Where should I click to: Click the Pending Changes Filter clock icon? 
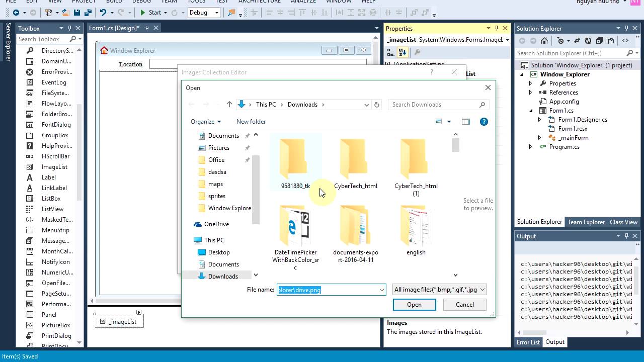[561, 41]
